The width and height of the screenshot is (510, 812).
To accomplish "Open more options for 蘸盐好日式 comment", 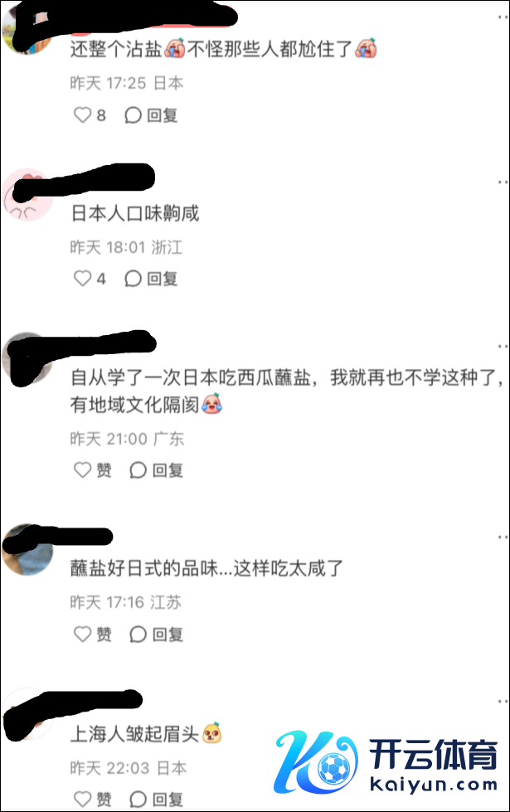I will click(x=503, y=537).
